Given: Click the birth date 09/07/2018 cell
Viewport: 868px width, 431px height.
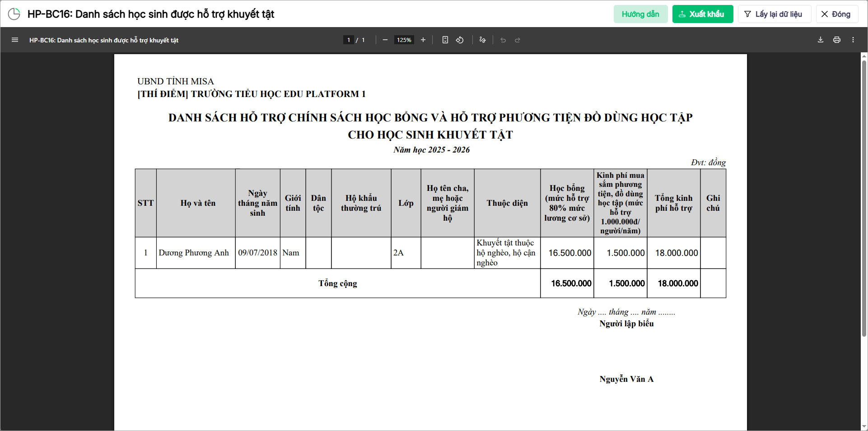Looking at the screenshot, I should coord(257,253).
